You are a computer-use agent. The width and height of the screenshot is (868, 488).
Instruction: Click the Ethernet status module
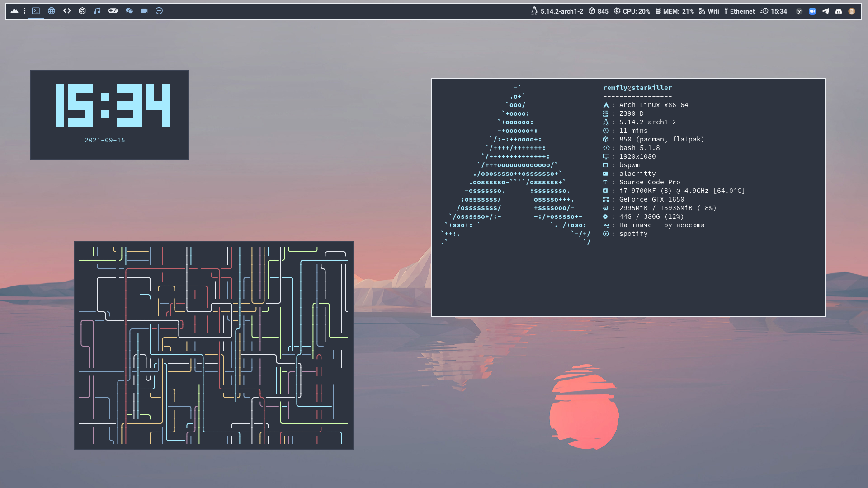[x=739, y=11]
